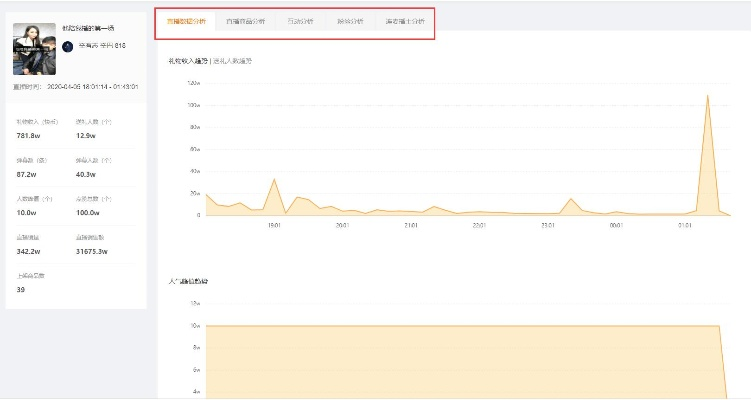751x400 pixels.
Task: Open the live stream cover thumbnail
Action: click(33, 50)
